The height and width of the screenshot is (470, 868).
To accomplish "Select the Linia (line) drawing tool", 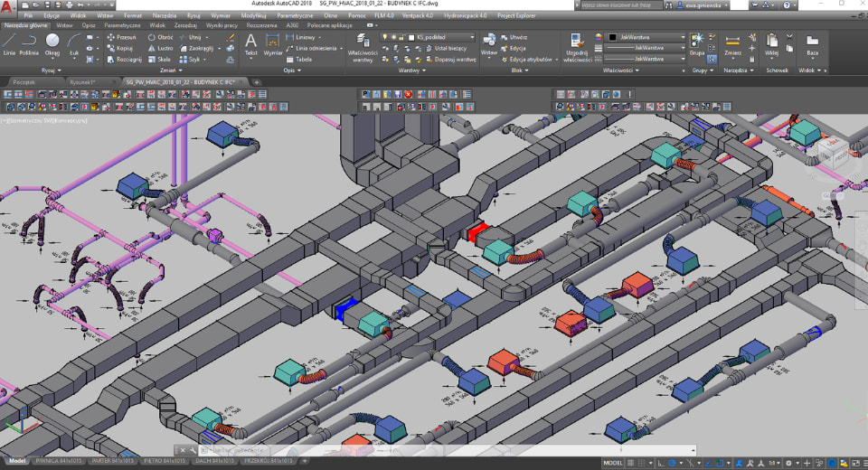I will click(9, 42).
